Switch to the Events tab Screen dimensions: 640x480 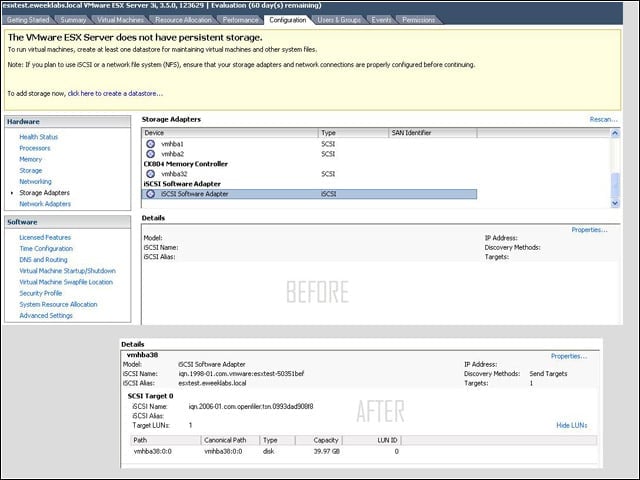(x=381, y=20)
